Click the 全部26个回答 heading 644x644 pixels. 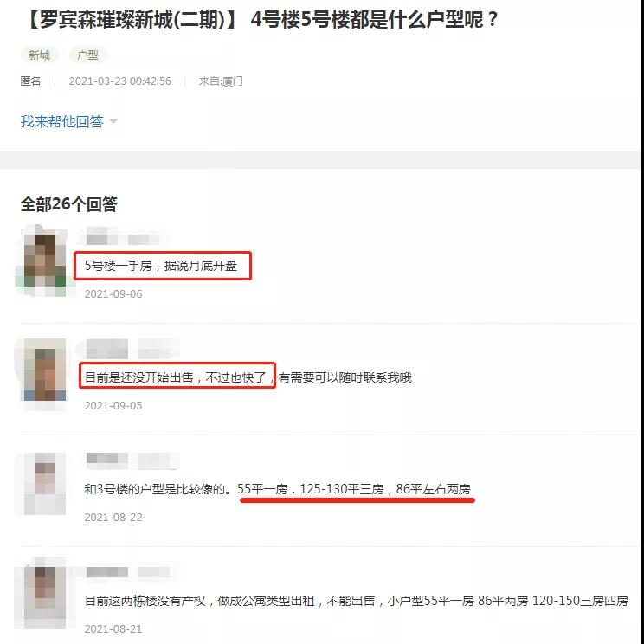69,204
